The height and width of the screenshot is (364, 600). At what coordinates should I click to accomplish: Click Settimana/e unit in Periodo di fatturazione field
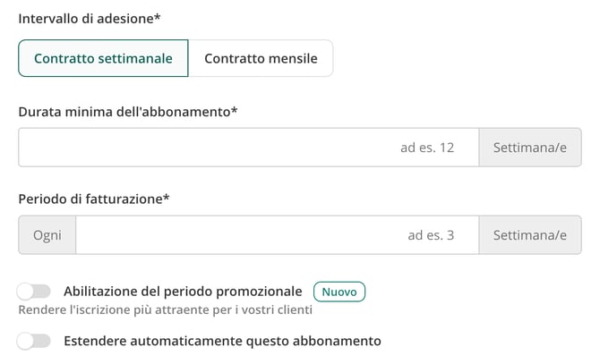(x=530, y=235)
